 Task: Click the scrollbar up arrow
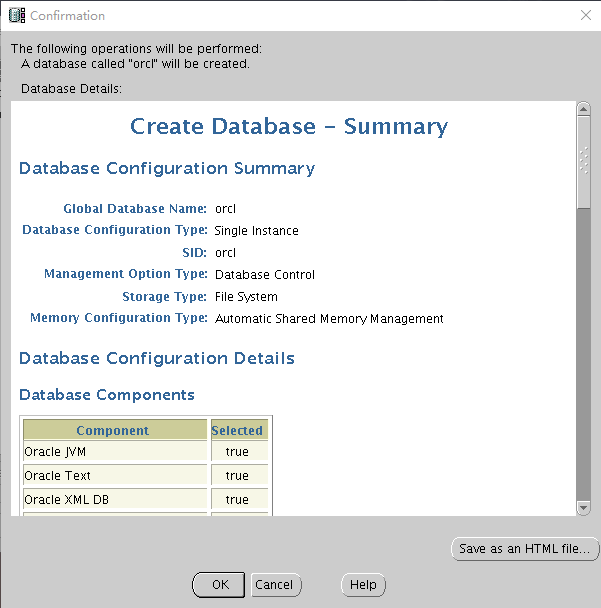click(x=583, y=109)
